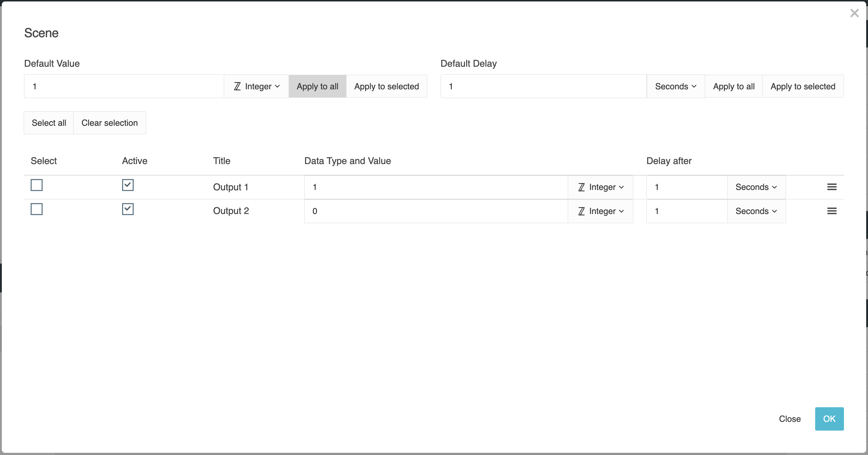Open Output 2 delay Seconds dropdown
868x455 pixels.
pos(756,211)
